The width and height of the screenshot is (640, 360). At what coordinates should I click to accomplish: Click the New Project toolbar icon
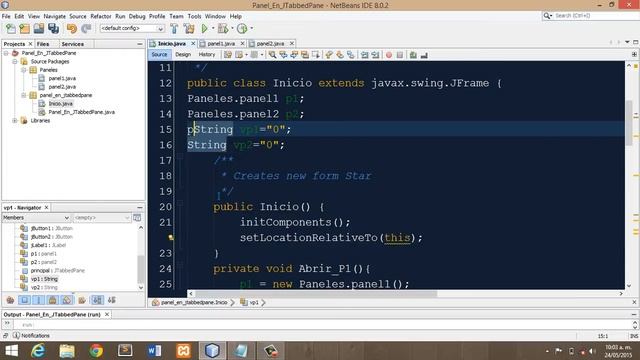click(x=24, y=29)
